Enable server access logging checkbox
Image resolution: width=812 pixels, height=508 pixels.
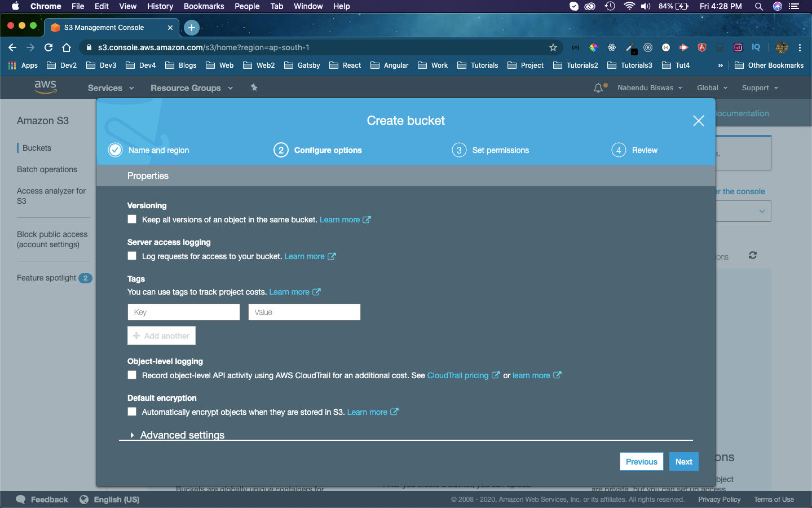132,256
